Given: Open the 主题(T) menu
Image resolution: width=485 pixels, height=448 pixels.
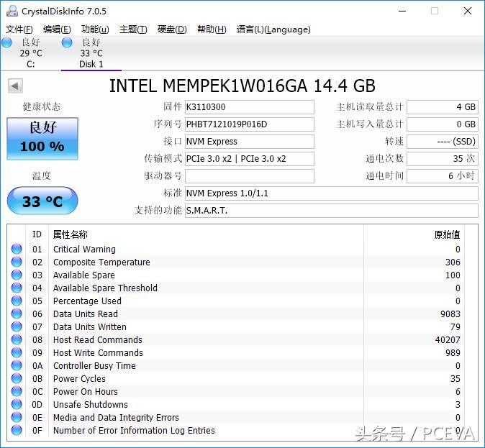Looking at the screenshot, I should [x=133, y=29].
